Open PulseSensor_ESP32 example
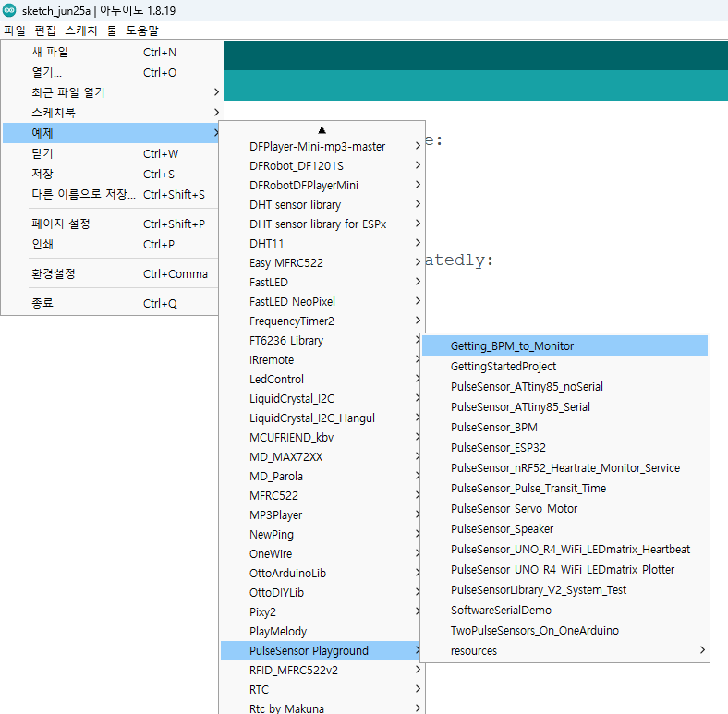This screenshot has width=728, height=714. [x=565, y=448]
